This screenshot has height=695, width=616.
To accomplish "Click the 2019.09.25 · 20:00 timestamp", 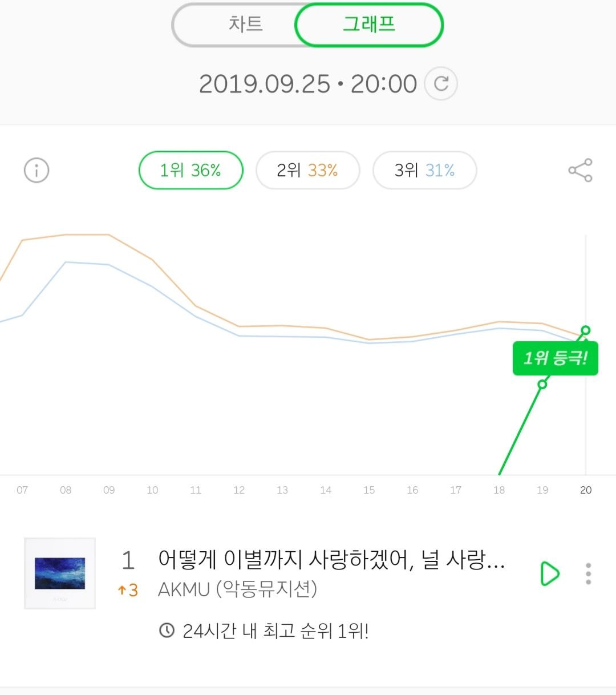I will (308, 84).
